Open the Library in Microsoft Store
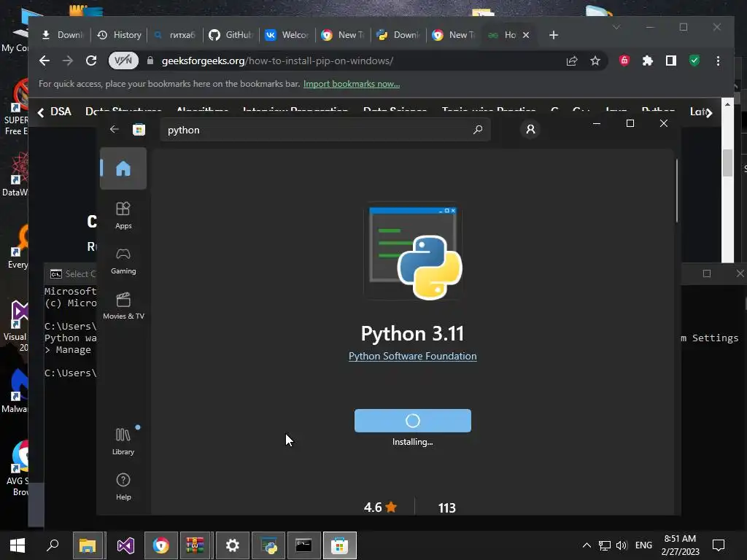 tap(123, 441)
